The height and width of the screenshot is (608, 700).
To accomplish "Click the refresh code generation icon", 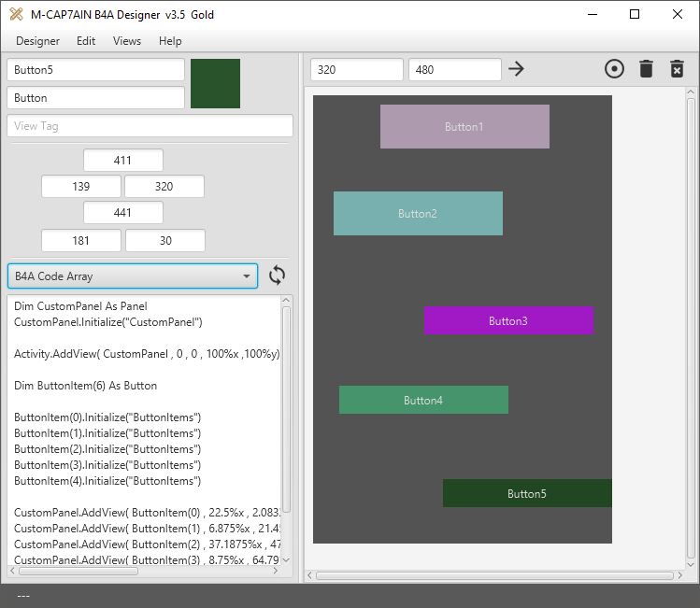I will pyautogui.click(x=277, y=276).
